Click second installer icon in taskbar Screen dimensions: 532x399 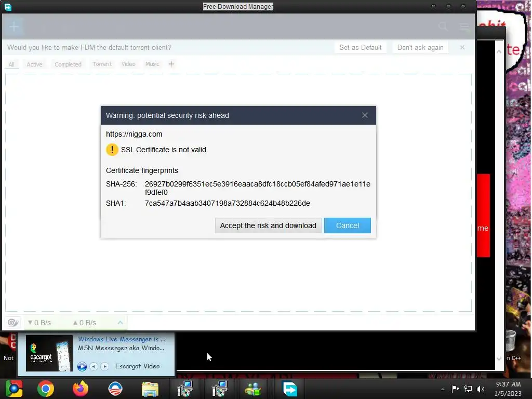220,389
